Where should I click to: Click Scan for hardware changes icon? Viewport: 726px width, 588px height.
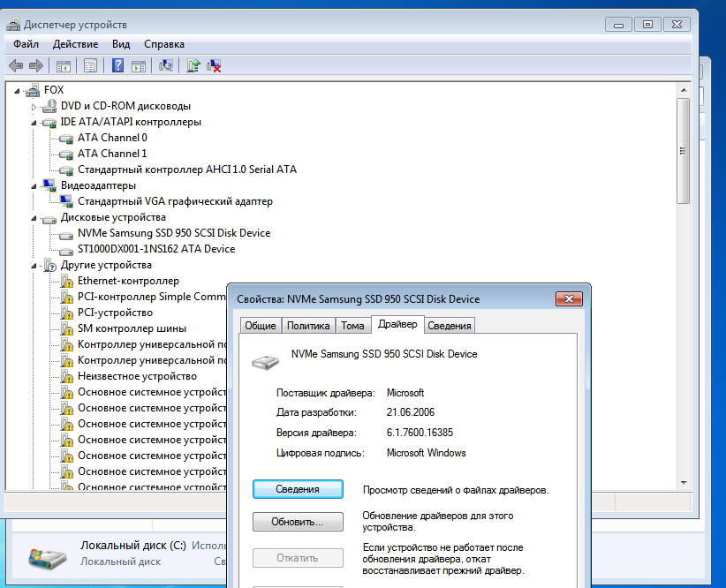pos(166,65)
